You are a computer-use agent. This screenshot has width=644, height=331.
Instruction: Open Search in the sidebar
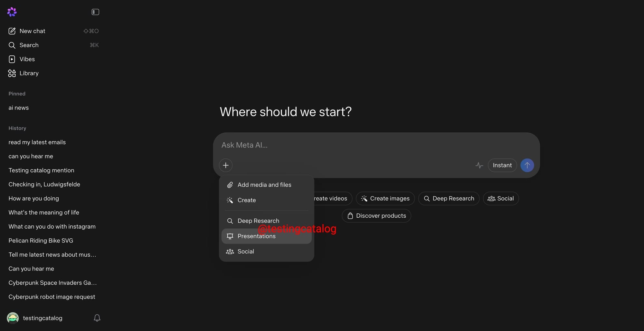point(53,45)
